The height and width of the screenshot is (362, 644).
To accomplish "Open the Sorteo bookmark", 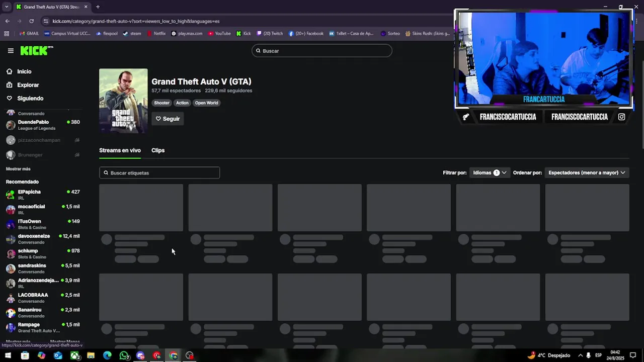I will (390, 34).
